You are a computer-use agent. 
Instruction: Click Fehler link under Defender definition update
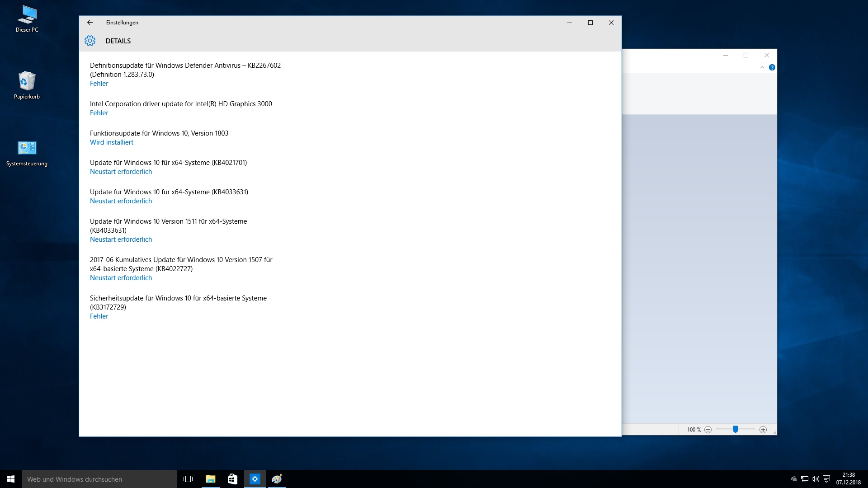(99, 84)
